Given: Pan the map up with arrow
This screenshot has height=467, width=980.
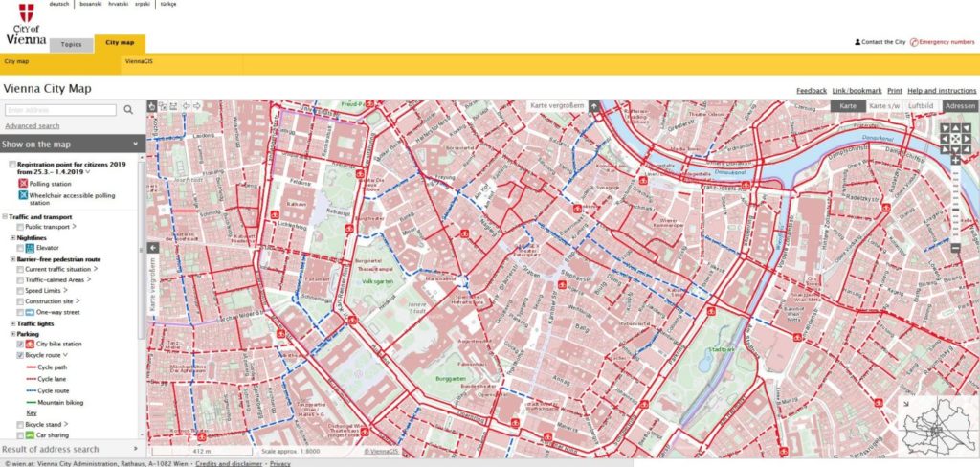Looking at the screenshot, I should pyautogui.click(x=954, y=127).
